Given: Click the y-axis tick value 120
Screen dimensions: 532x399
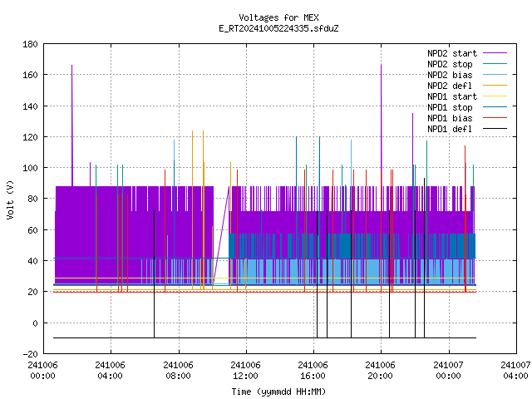Looking at the screenshot, I should tap(30, 137).
